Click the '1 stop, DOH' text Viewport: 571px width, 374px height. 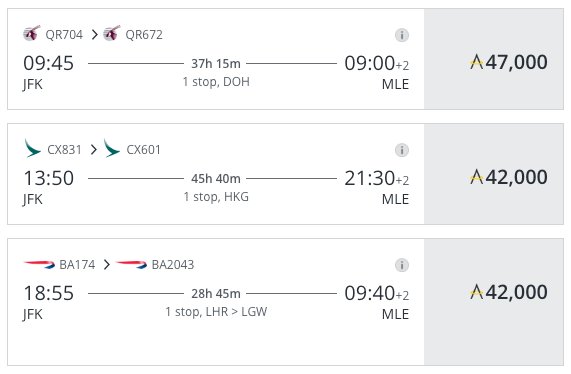coord(216,82)
